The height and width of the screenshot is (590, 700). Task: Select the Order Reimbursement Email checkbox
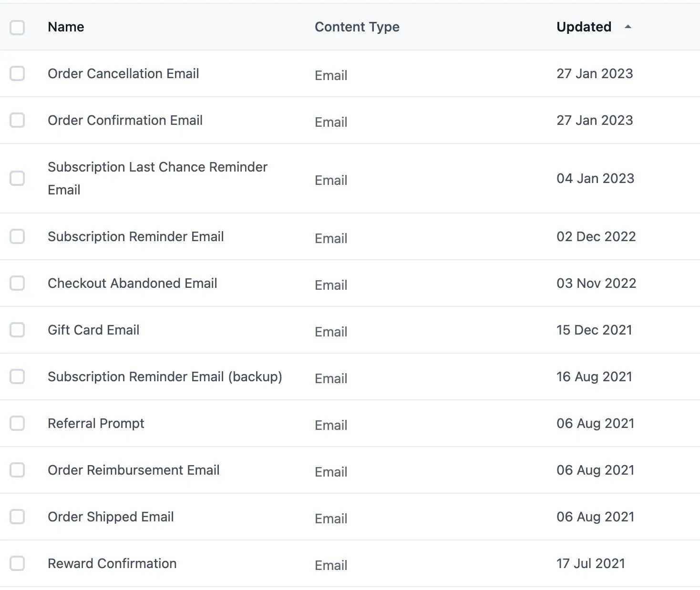pos(17,470)
